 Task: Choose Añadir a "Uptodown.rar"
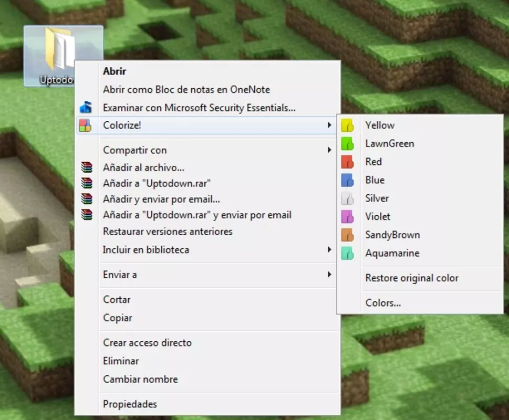[x=157, y=183]
